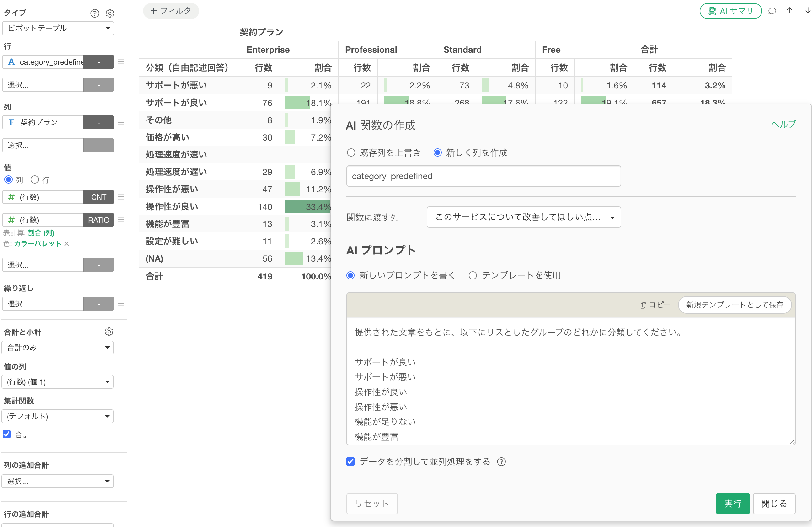This screenshot has height=527, width=812.
Task: Open second 行 選択... field
Action: (x=43, y=85)
